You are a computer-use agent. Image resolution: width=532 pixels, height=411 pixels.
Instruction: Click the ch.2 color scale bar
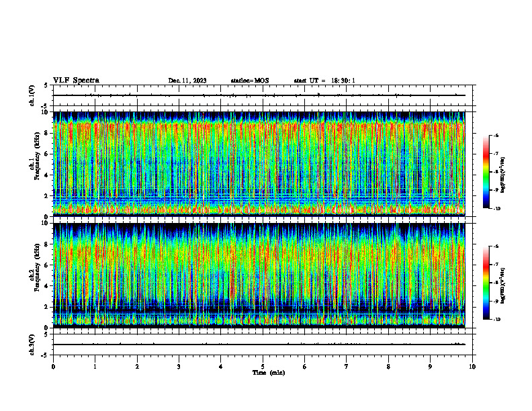[x=486, y=283]
